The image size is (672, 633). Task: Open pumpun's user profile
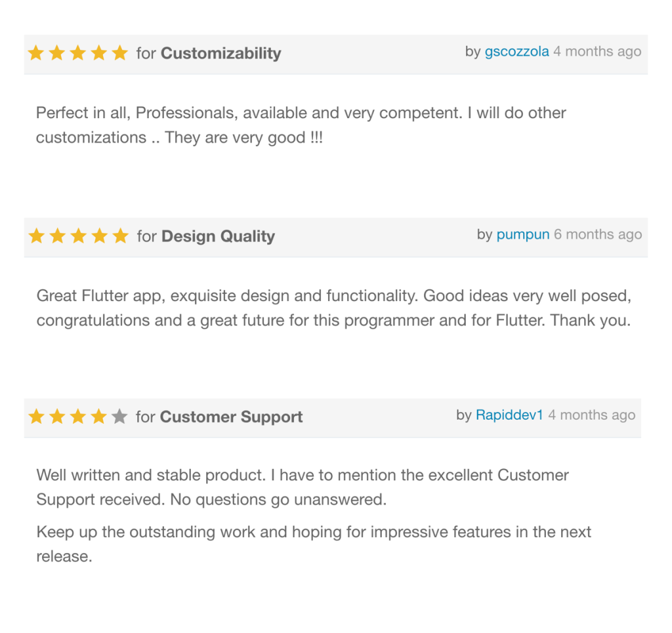pyautogui.click(x=522, y=234)
